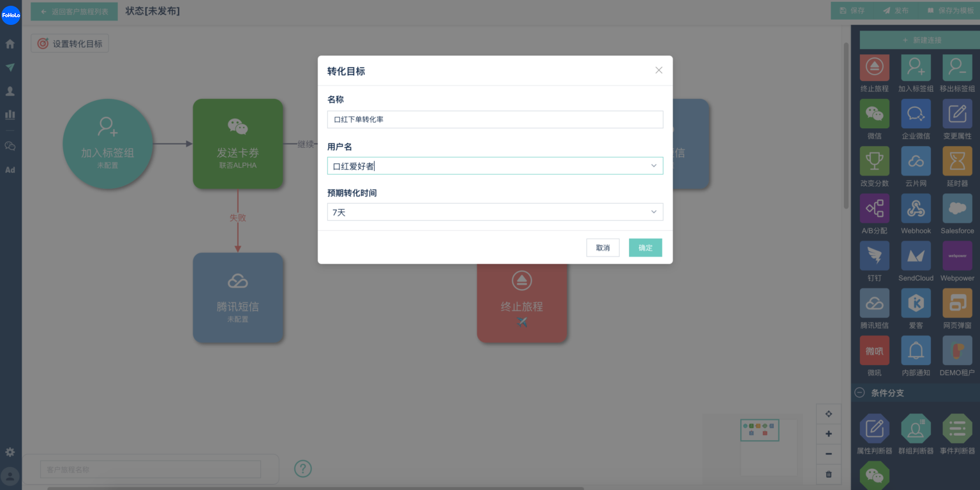980x490 pixels.
Task: Select the 变更属性 component
Action: tap(957, 114)
